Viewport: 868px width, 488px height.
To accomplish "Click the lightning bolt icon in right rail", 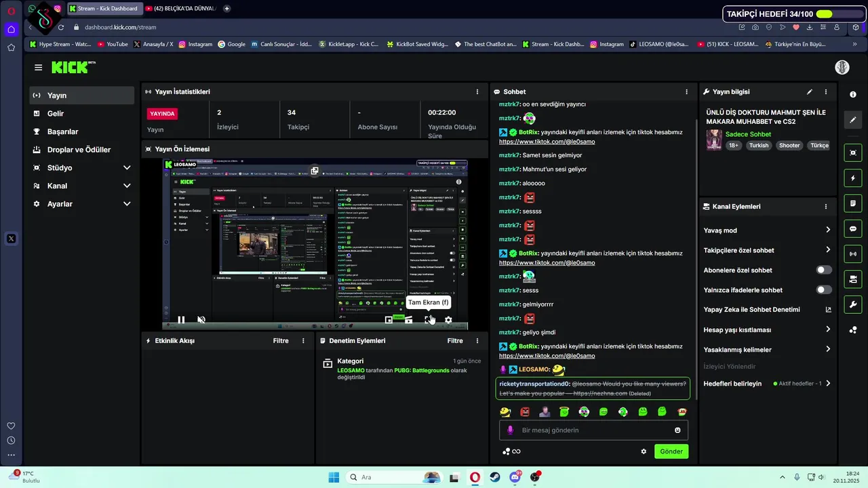I will click(x=853, y=178).
